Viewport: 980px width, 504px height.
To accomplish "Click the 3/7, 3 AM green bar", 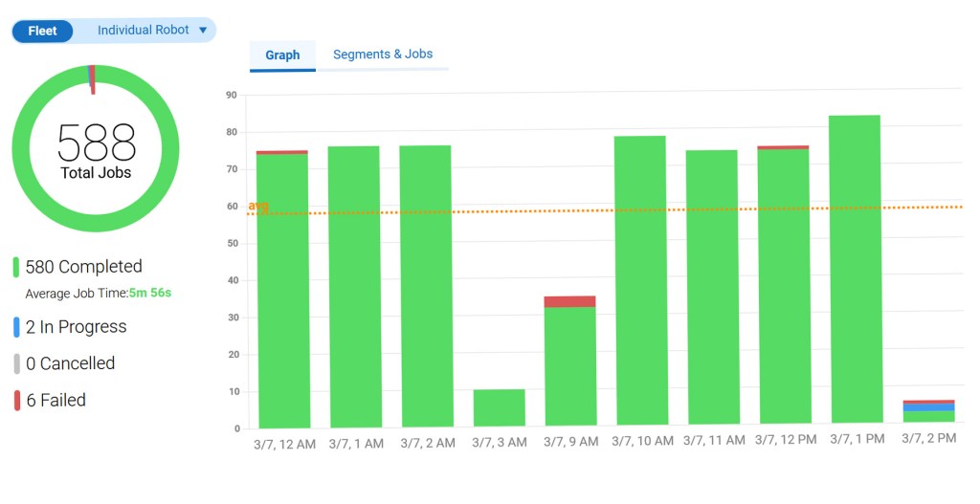I will tap(499, 407).
